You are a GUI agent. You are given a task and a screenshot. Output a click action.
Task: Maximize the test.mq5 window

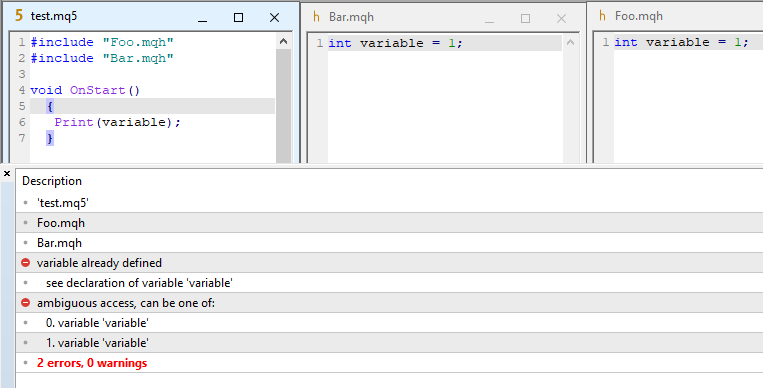click(x=238, y=18)
